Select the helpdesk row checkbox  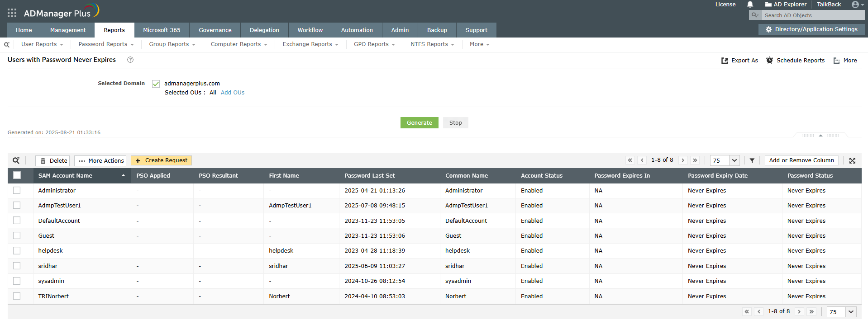click(17, 250)
